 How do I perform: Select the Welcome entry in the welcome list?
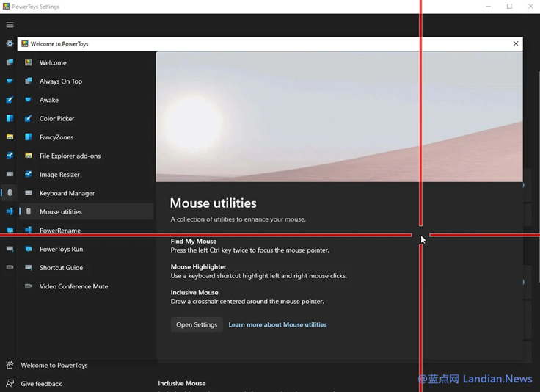pyautogui.click(x=53, y=63)
